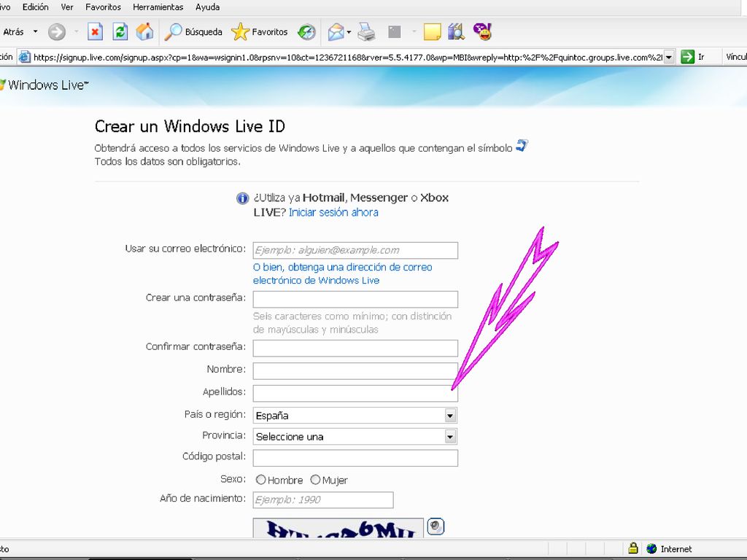Image resolution: width=747 pixels, height=560 pixels.
Task: Click the page icon in the address bar
Action: [24, 57]
